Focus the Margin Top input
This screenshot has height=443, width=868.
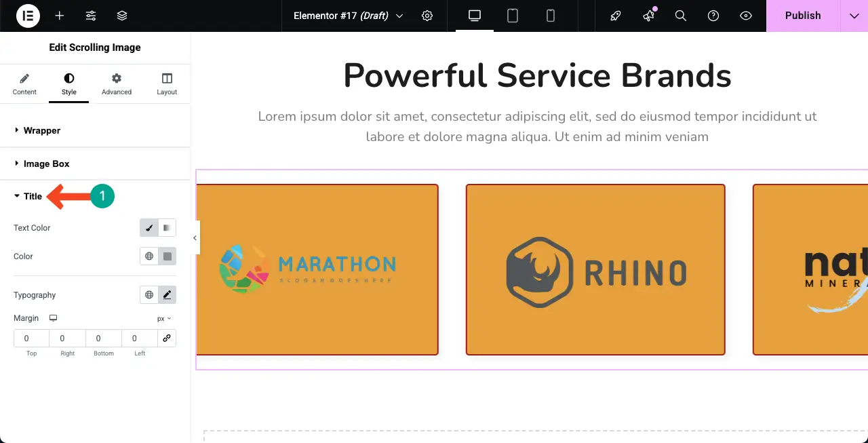click(32, 339)
